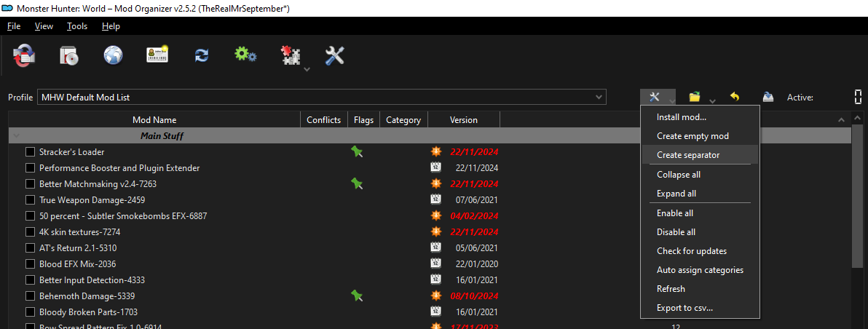Choose Disable all from the menu
The width and height of the screenshot is (868, 329).
(x=701, y=232)
